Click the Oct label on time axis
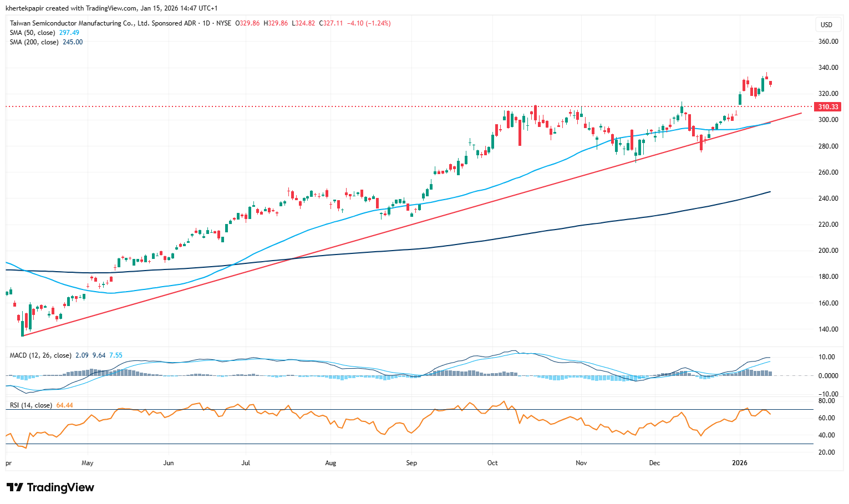 [492, 463]
